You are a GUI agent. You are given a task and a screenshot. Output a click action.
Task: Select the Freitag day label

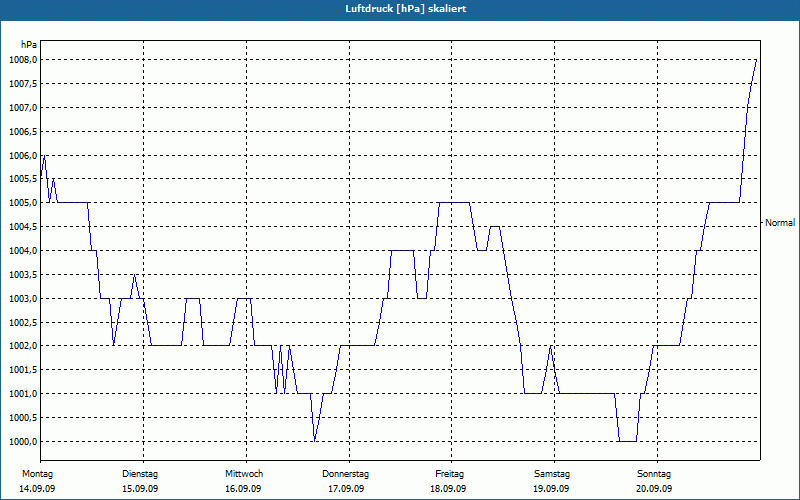coord(449,474)
